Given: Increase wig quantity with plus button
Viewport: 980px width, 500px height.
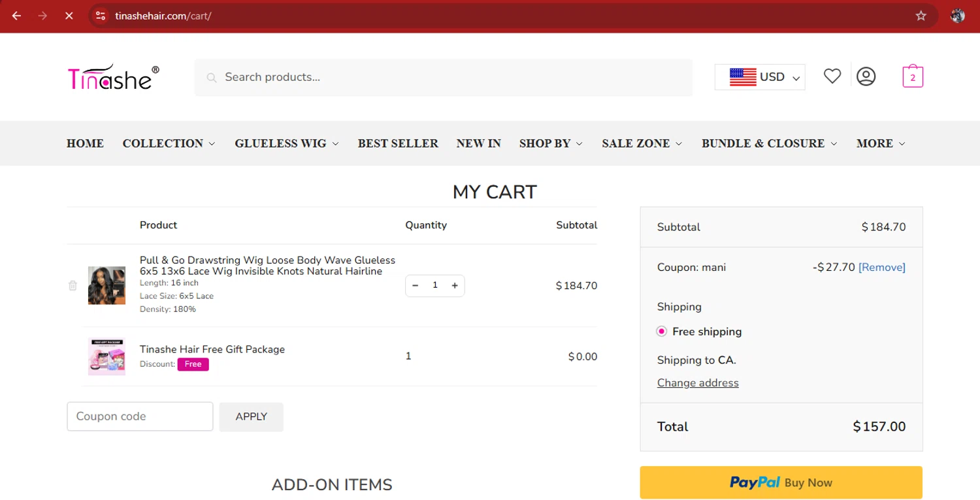Looking at the screenshot, I should coord(455,285).
